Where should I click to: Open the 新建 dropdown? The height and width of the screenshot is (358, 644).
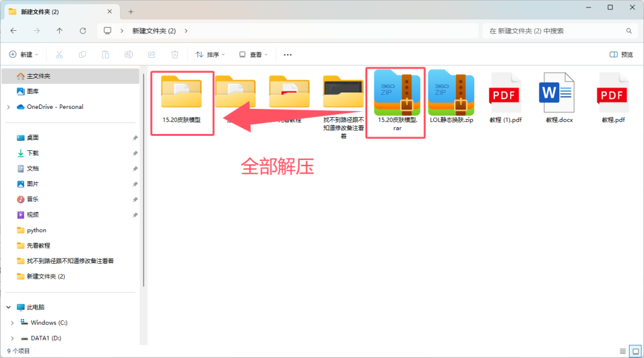tap(24, 55)
